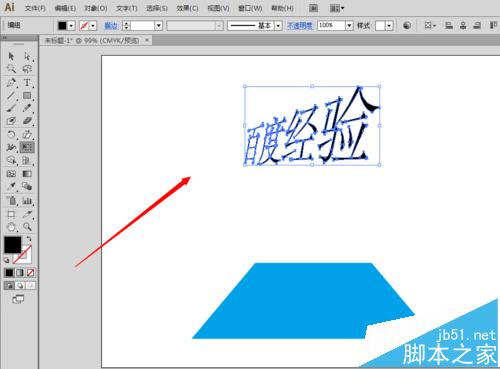The height and width of the screenshot is (369, 500).
Task: Select the Column Graph tool
Action: (x=27, y=201)
